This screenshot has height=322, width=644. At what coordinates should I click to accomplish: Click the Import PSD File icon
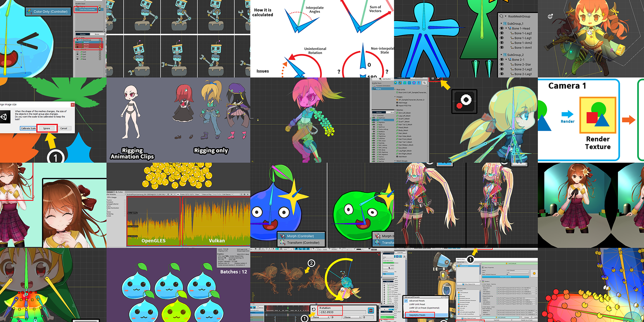pos(397,106)
